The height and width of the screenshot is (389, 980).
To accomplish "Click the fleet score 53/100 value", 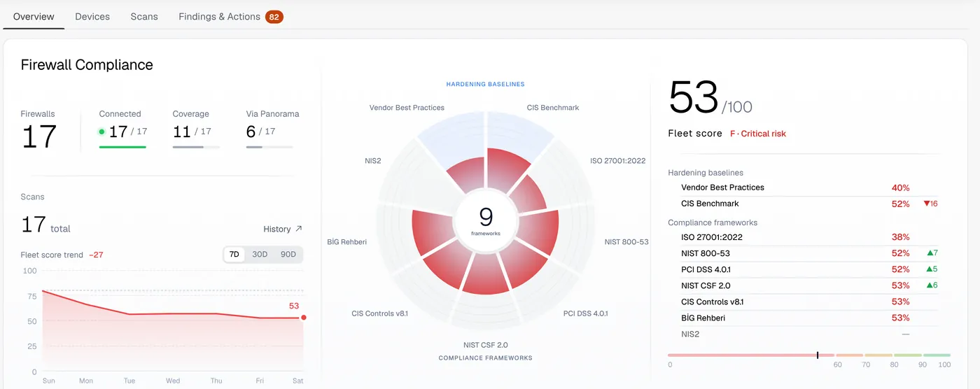I will click(710, 99).
